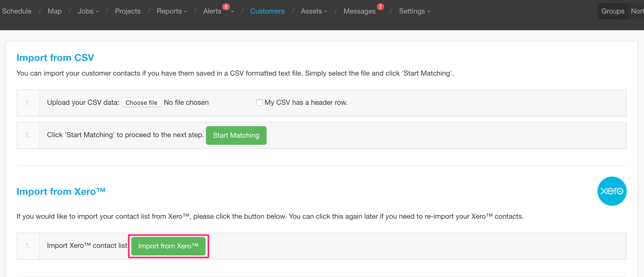This screenshot has width=644, height=277.
Task: Click the 'Upload your CSV data:' label
Action: (x=83, y=103)
